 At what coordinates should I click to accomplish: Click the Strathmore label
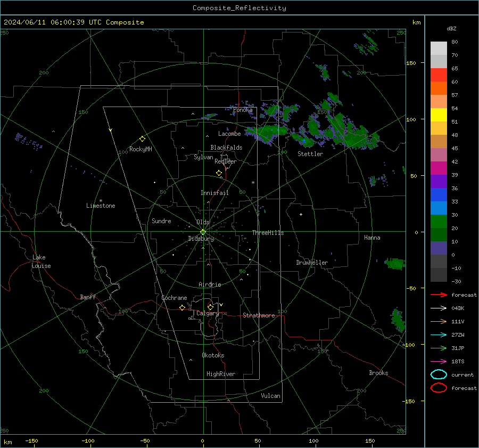(259, 315)
